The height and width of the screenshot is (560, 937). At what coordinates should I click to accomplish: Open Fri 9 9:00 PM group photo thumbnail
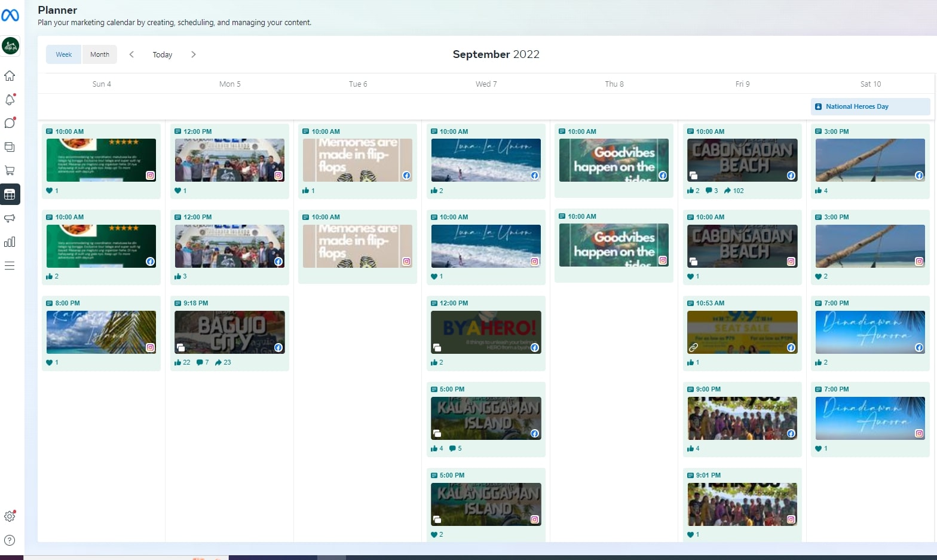coord(742,418)
